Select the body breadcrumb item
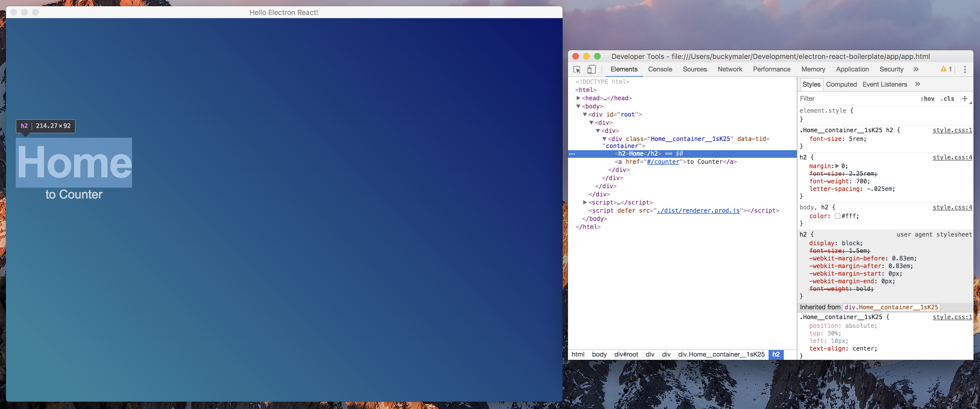Viewport: 980px width, 409px height. coord(599,354)
